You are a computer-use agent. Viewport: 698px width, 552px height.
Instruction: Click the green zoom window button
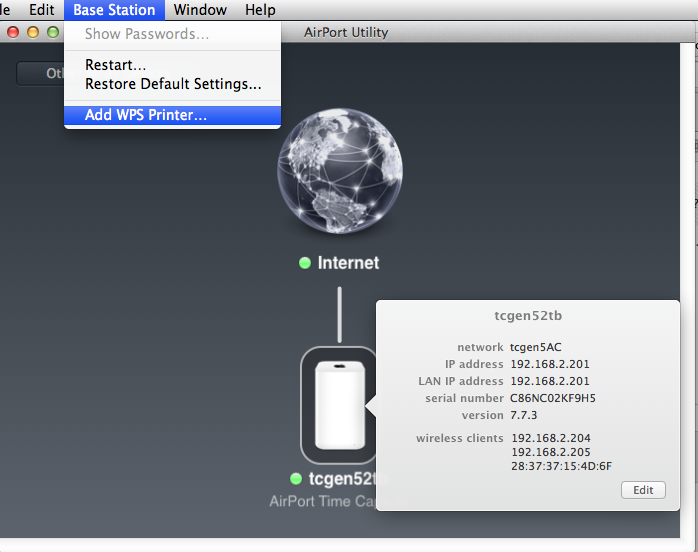pos(53,32)
